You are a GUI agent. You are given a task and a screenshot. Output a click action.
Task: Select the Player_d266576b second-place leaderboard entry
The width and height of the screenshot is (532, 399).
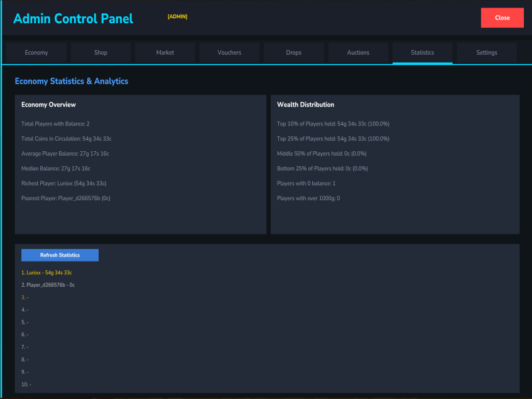click(x=48, y=285)
